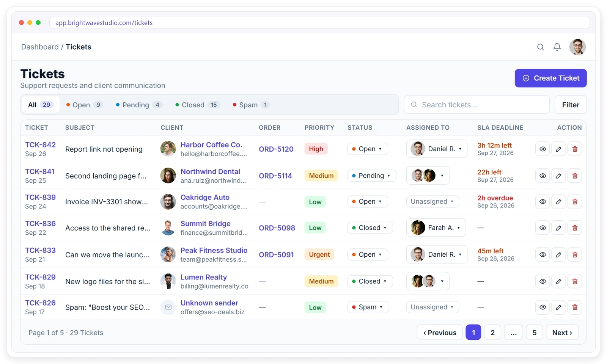Viewport: 607px width, 364px height.
Task: Change Pending status dropdown of TCK-841
Action: (x=372, y=176)
